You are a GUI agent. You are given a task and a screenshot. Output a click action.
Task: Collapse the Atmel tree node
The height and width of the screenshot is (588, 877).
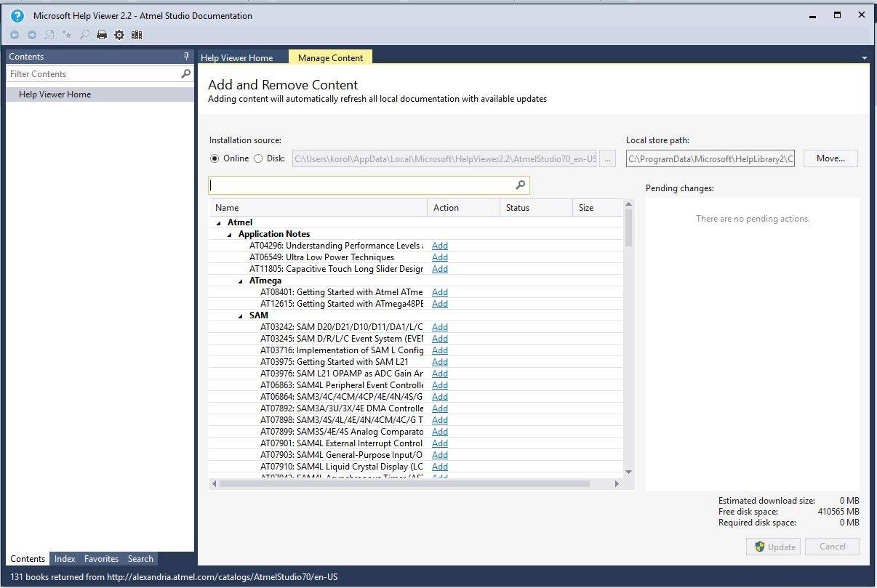(x=218, y=222)
